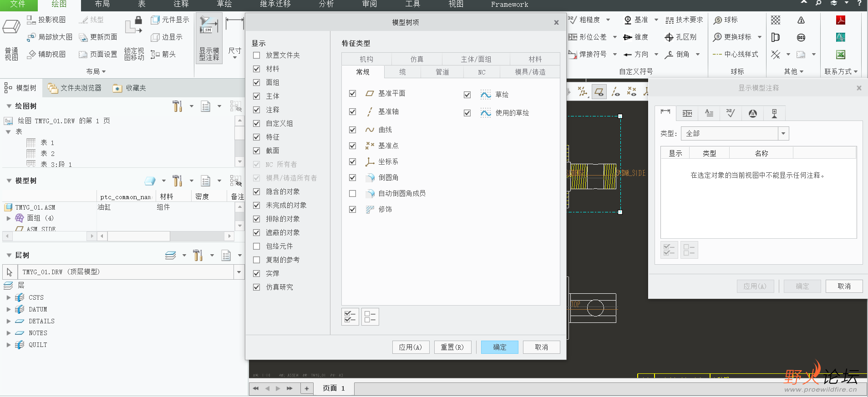868x397 pixels.
Task: Click the 名称 column header
Action: pyautogui.click(x=761, y=153)
